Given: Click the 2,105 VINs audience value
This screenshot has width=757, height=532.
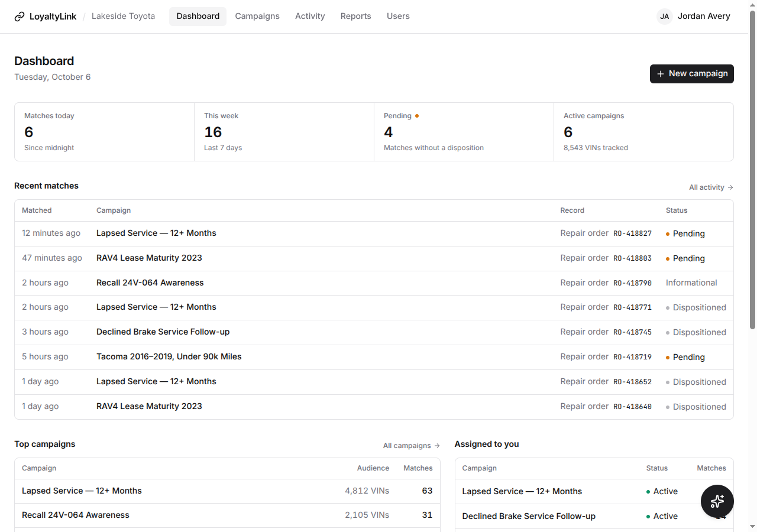Looking at the screenshot, I should click(367, 515).
